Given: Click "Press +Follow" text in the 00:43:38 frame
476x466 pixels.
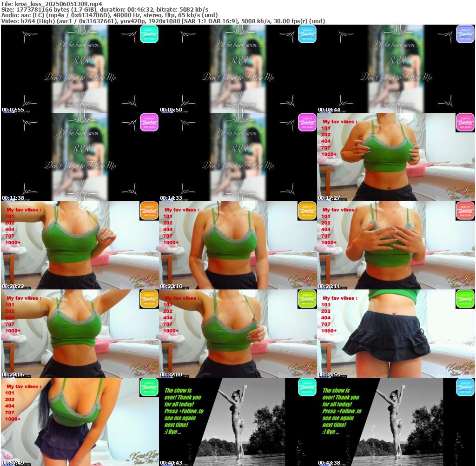Looking at the screenshot, I should (x=338, y=411).
